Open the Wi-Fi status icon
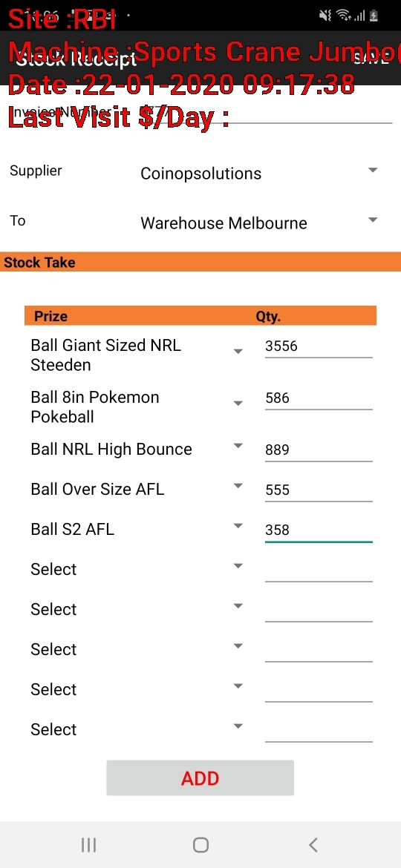401x868 pixels. click(344, 16)
